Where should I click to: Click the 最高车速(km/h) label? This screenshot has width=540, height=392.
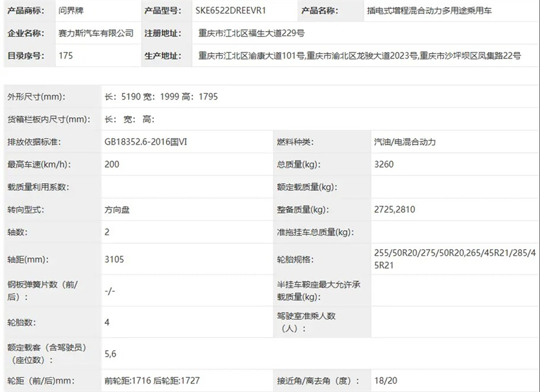click(x=39, y=164)
